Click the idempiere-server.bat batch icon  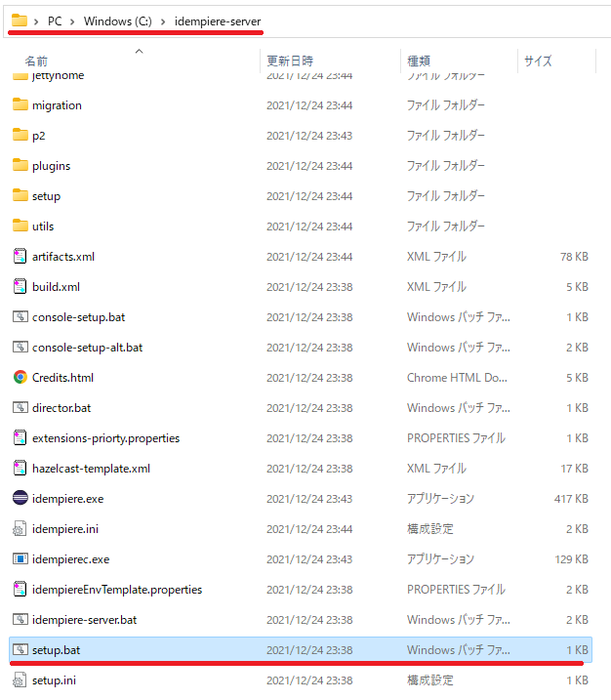click(x=20, y=620)
